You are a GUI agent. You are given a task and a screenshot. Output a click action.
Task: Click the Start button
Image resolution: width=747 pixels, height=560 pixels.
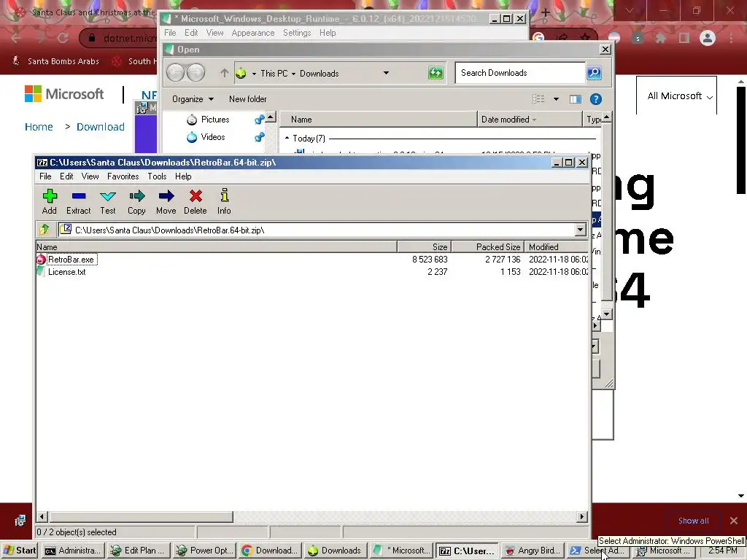pyautogui.click(x=20, y=551)
